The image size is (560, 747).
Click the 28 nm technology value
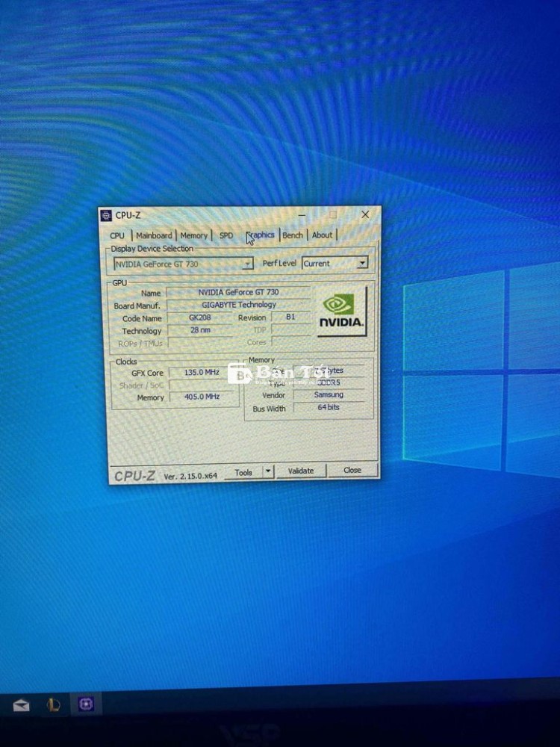200,329
